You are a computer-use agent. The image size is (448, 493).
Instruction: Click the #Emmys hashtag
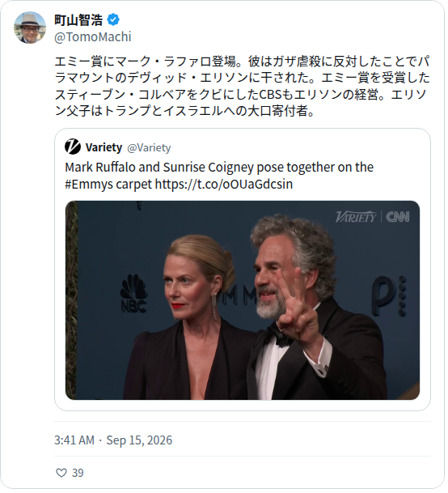[89, 185]
